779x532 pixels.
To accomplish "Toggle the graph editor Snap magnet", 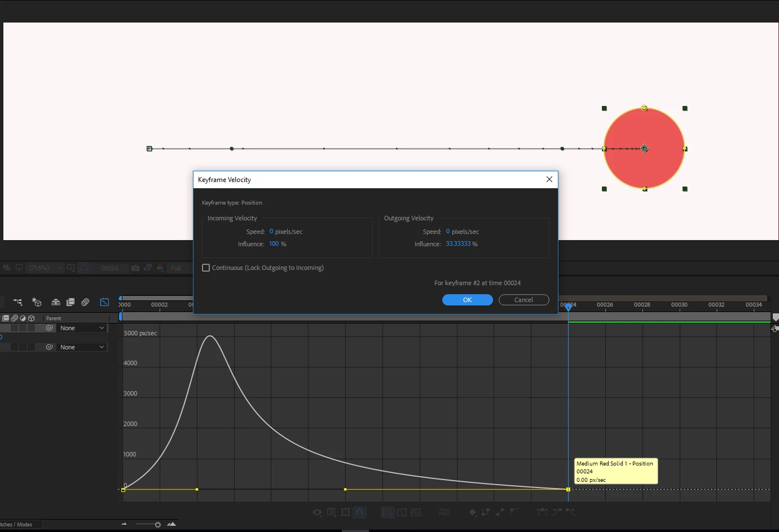I will point(359,512).
